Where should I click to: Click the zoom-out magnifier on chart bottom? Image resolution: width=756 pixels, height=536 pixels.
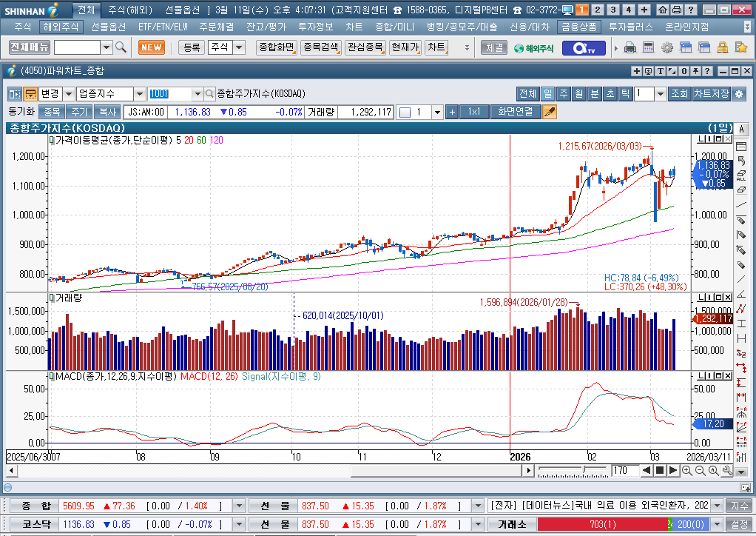click(701, 470)
